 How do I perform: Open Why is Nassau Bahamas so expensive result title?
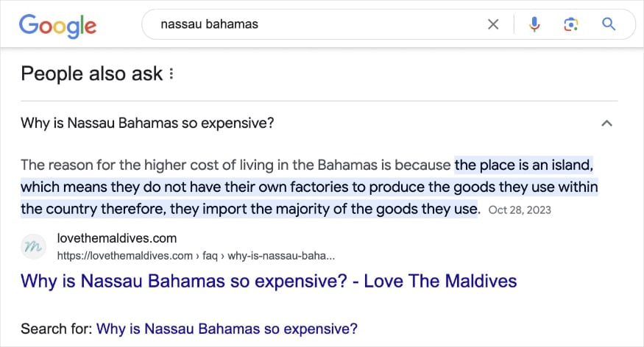(269, 282)
